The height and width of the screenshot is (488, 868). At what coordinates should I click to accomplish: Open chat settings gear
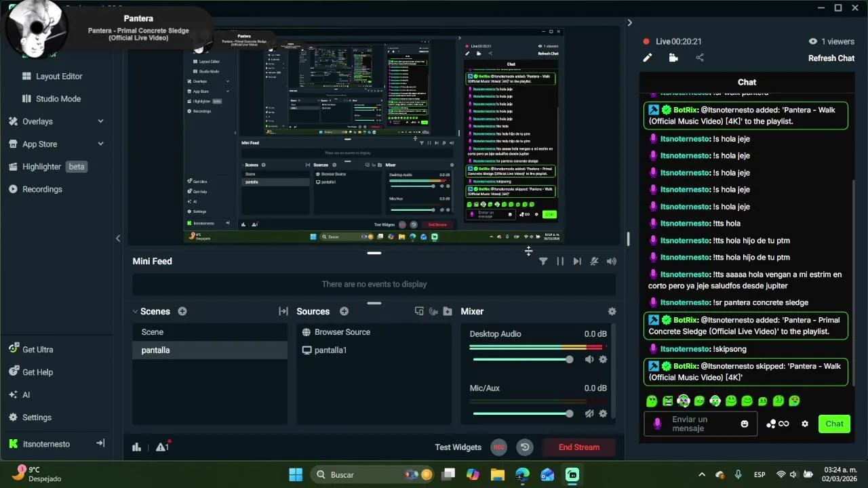[x=805, y=424]
